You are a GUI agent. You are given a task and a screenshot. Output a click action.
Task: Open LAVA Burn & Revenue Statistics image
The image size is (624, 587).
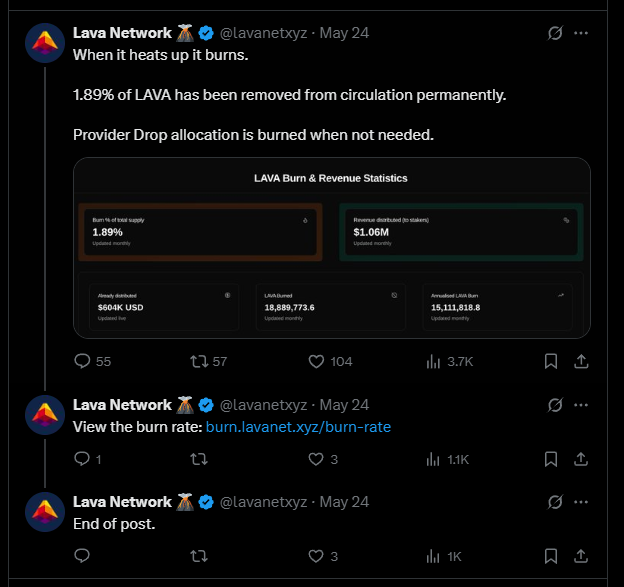click(332, 248)
